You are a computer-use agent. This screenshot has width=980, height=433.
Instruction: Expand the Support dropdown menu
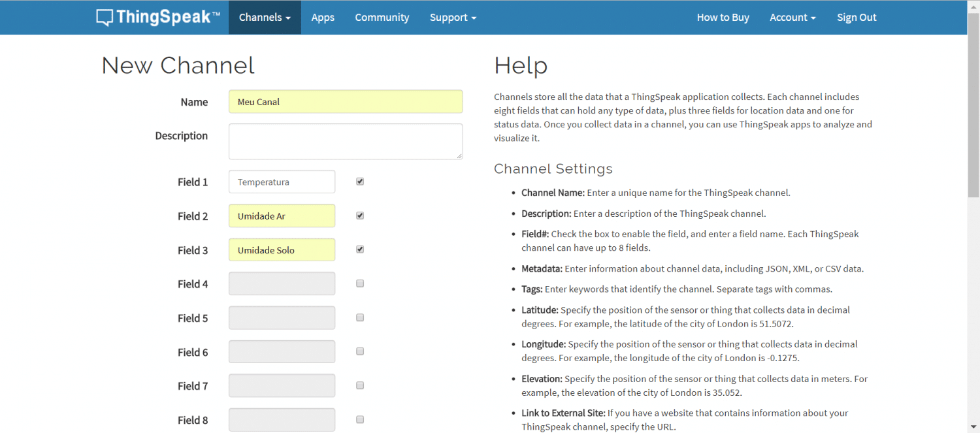453,18
